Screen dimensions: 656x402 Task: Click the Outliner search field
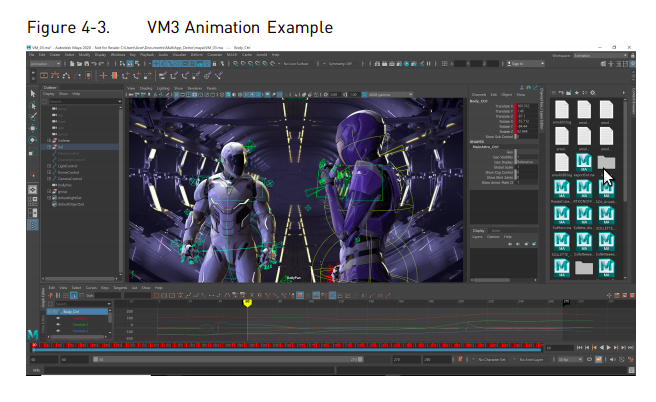point(85,101)
